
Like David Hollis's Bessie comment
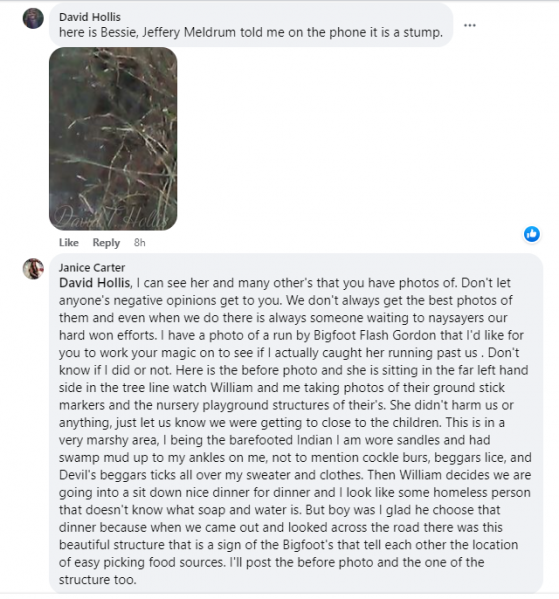[x=69, y=243]
